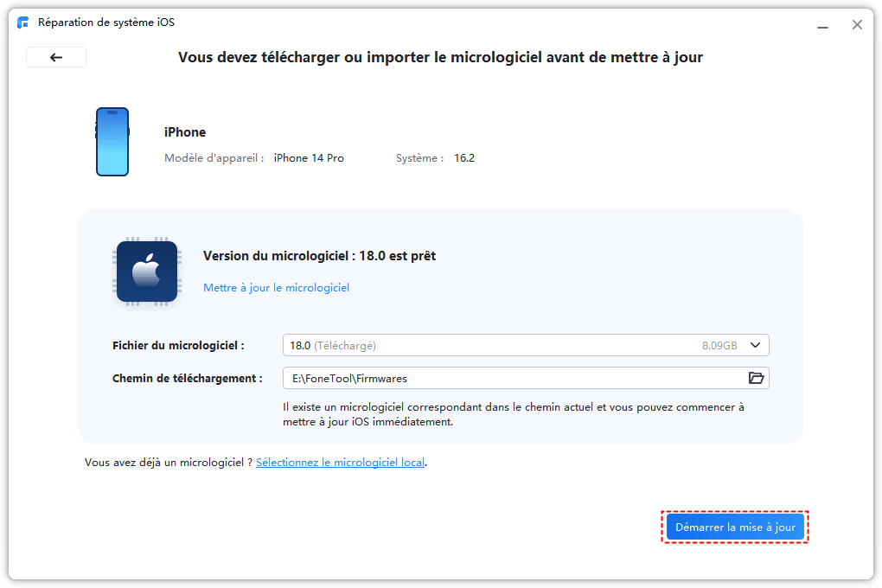Open the 'Mettre à jour le micrologiciel' link
This screenshot has width=882, height=588.
276,287
